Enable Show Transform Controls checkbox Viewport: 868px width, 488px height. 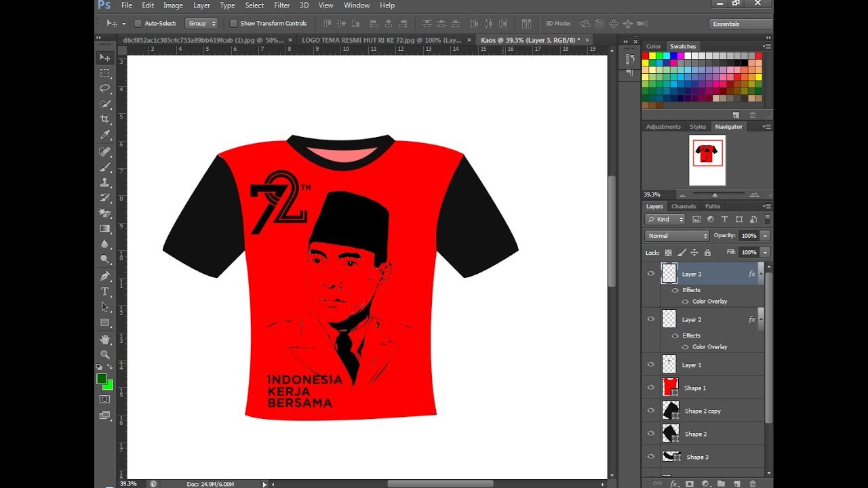click(x=233, y=23)
